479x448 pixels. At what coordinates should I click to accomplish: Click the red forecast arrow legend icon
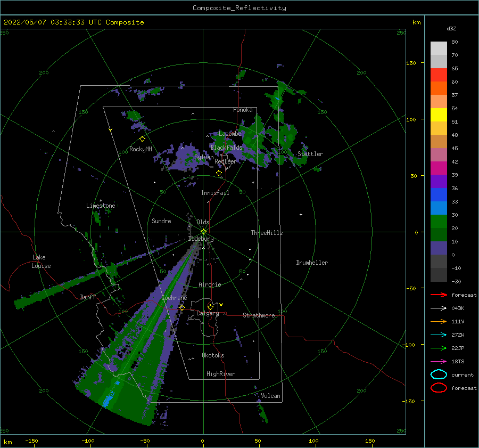(439, 295)
